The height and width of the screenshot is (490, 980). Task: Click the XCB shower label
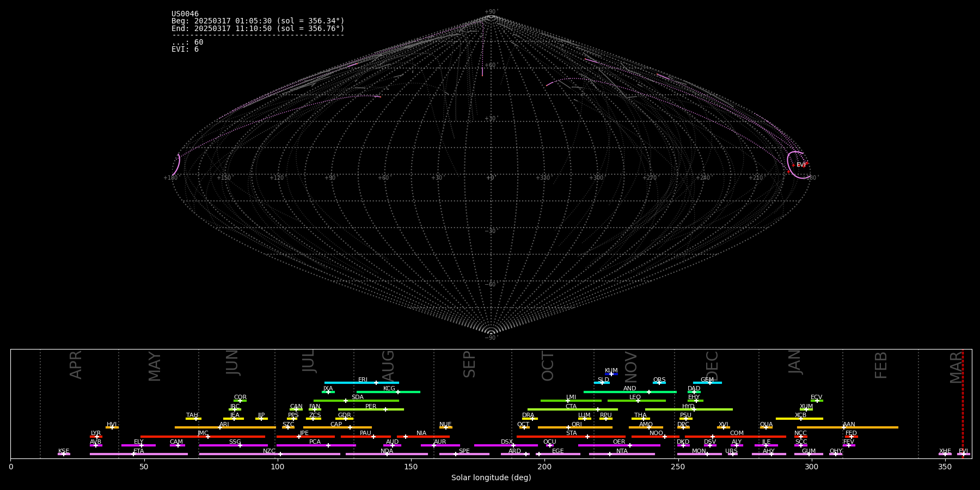pos(800,415)
